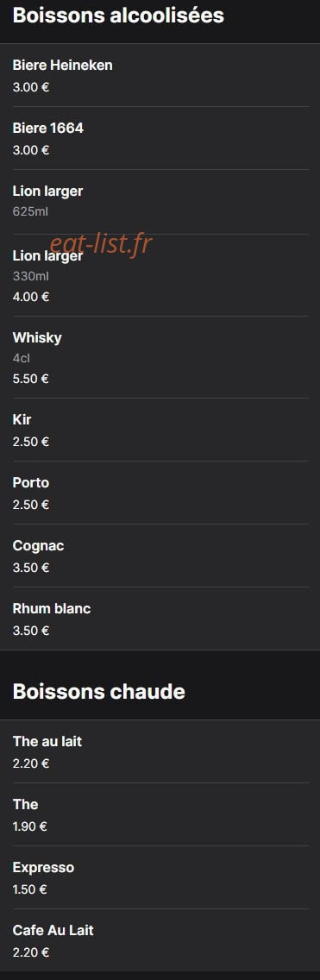This screenshot has height=980, width=320.
Task: Open the Biere 1664 entry
Action: click(160, 138)
